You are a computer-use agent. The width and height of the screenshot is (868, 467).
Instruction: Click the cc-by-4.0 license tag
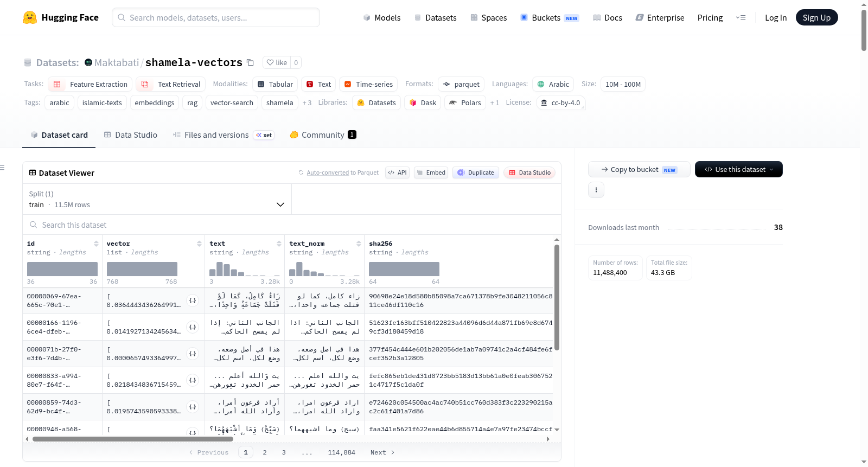[560, 103]
